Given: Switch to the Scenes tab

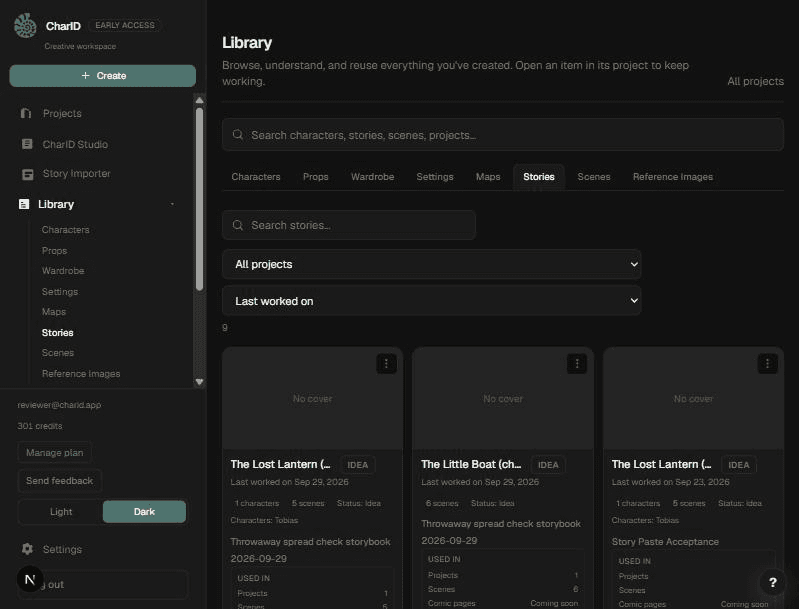Looking at the screenshot, I should tap(594, 177).
